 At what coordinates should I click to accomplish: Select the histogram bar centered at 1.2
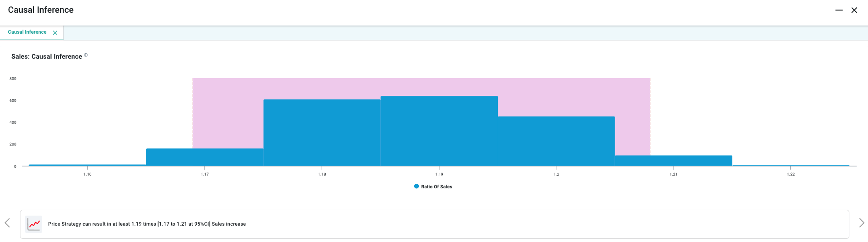pos(556,141)
